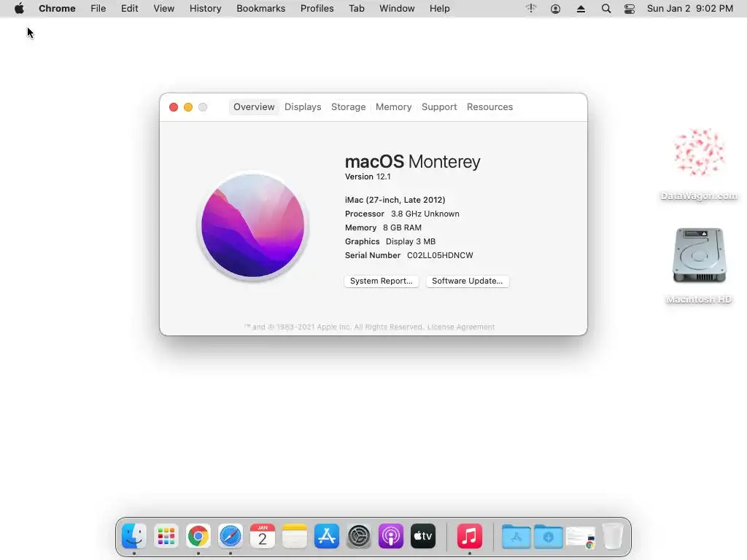Open the Applications folder in the Dock
The width and height of the screenshot is (747, 560).
[x=516, y=537]
